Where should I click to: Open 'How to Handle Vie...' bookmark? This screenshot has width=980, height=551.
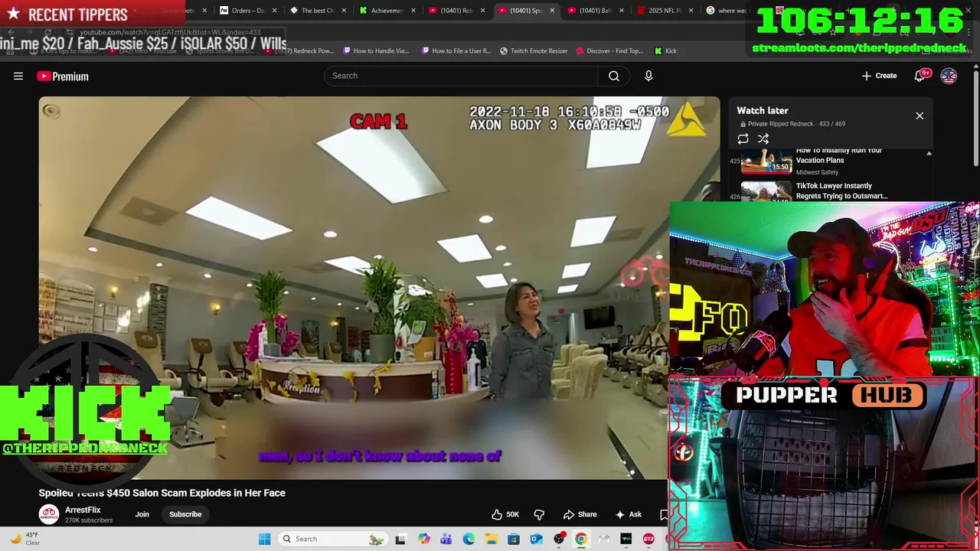[x=376, y=51]
